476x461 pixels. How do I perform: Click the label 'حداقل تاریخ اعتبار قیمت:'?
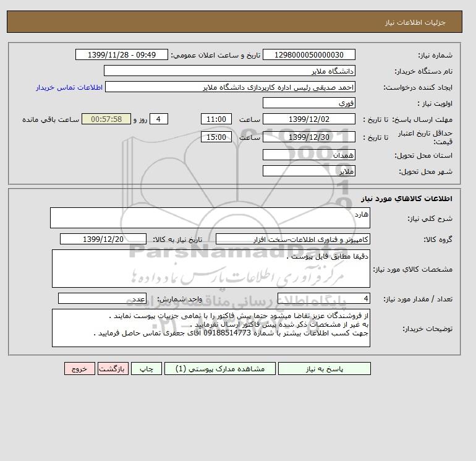425,137
